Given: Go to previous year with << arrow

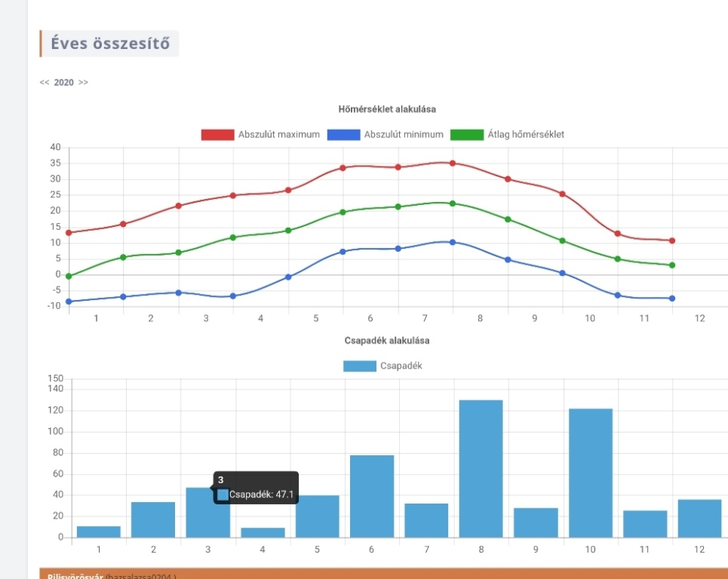Looking at the screenshot, I should pyautogui.click(x=45, y=83).
